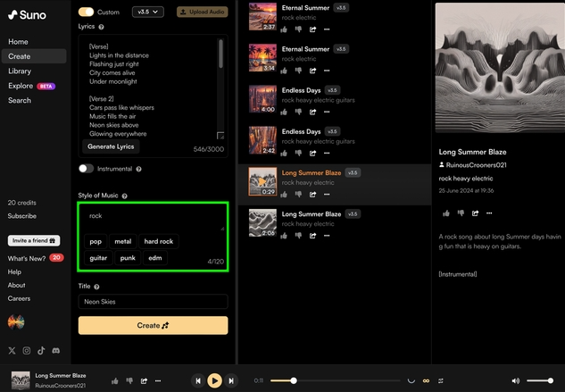Click the mute volume speaker icon

coord(516,381)
